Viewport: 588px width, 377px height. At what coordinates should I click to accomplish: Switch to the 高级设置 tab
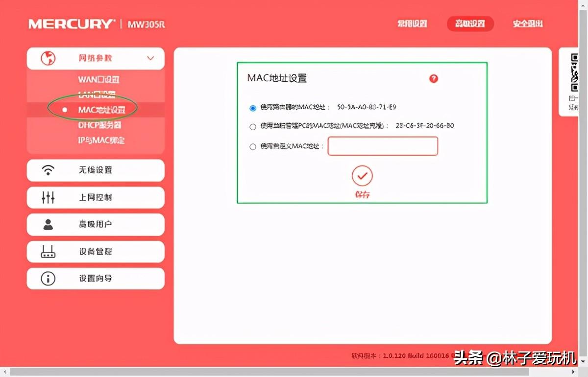[470, 24]
